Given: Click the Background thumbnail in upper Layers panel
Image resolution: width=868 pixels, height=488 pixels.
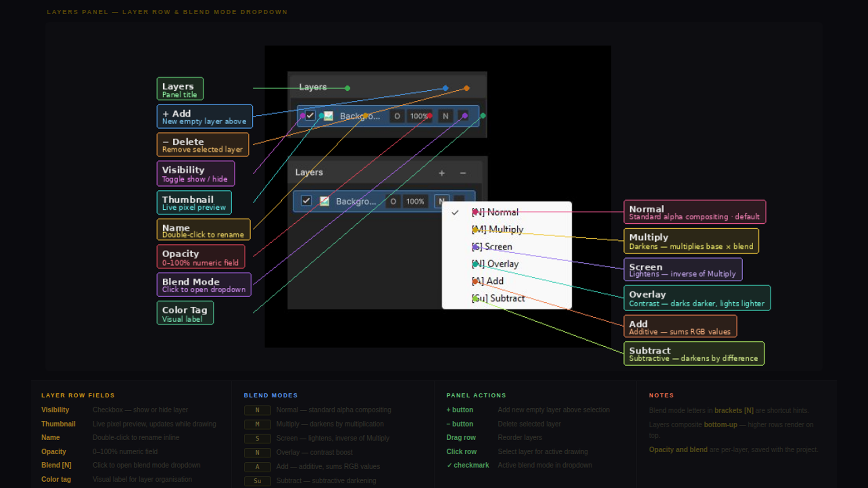Looking at the screenshot, I should (x=329, y=116).
